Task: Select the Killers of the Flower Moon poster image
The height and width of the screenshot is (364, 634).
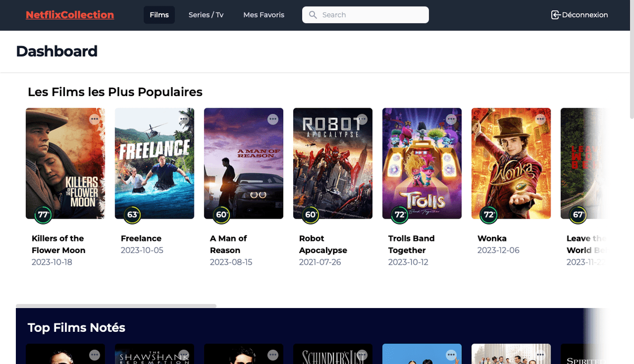Action: click(66, 163)
